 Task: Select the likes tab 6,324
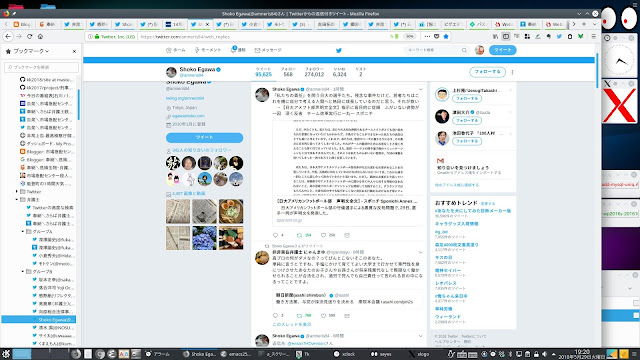click(x=339, y=72)
